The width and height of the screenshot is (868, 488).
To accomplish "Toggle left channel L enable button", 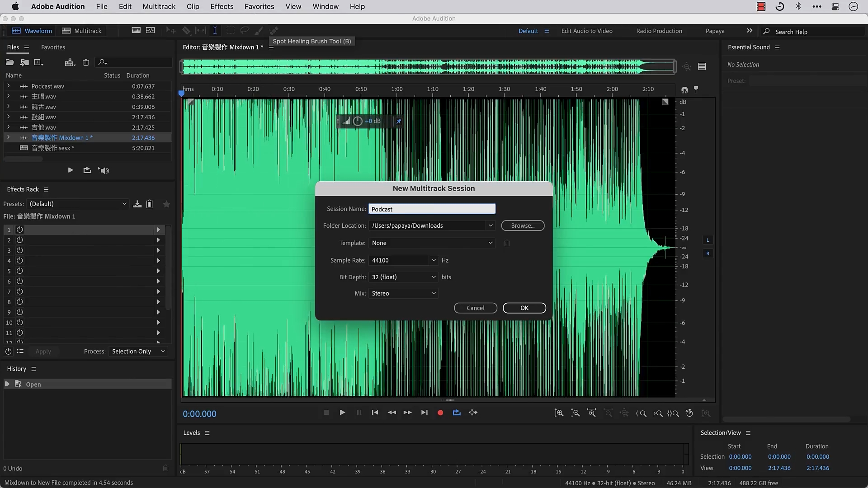I will click(708, 240).
